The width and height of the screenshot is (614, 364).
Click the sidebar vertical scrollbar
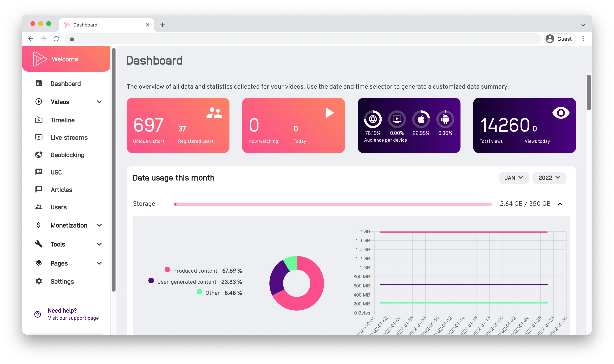click(x=114, y=170)
